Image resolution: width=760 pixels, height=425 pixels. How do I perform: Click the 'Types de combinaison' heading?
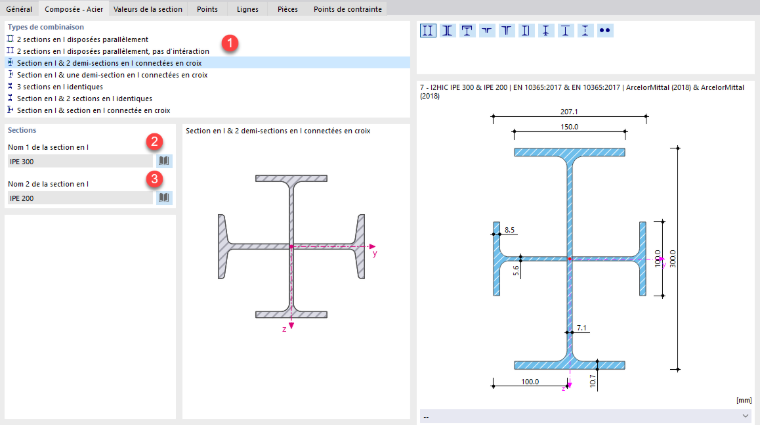(x=46, y=27)
